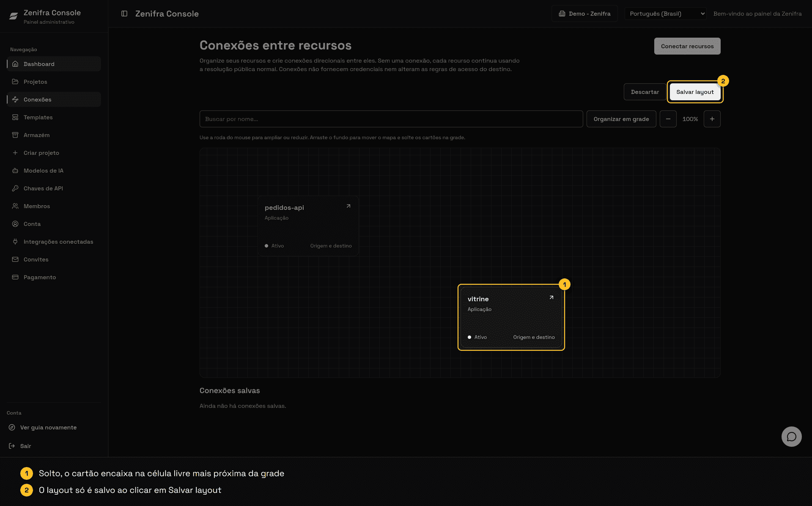Image resolution: width=812 pixels, height=506 pixels.
Task: Click the Descartar button
Action: tap(645, 92)
